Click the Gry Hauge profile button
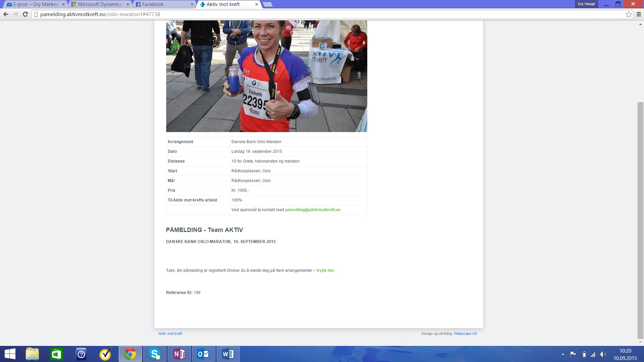Viewport: 644px width, 362px height. tap(586, 4)
